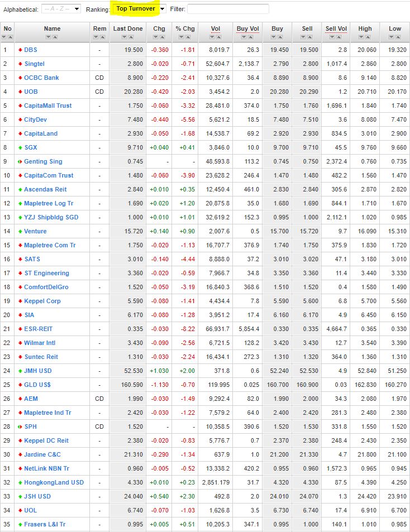Viewport: 410px width, 532px height.
Task: Open the DBS stock link
Action: click(31, 50)
